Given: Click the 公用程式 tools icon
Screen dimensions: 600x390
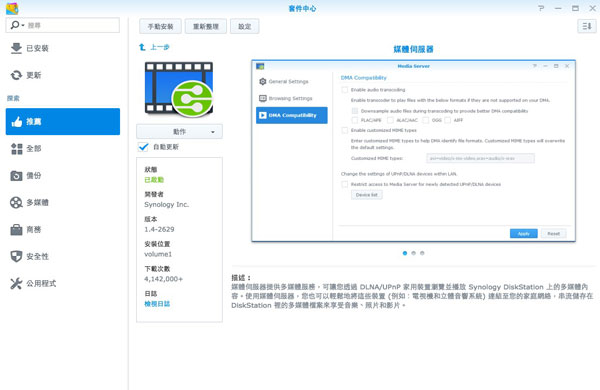Looking at the screenshot, I should [x=16, y=284].
